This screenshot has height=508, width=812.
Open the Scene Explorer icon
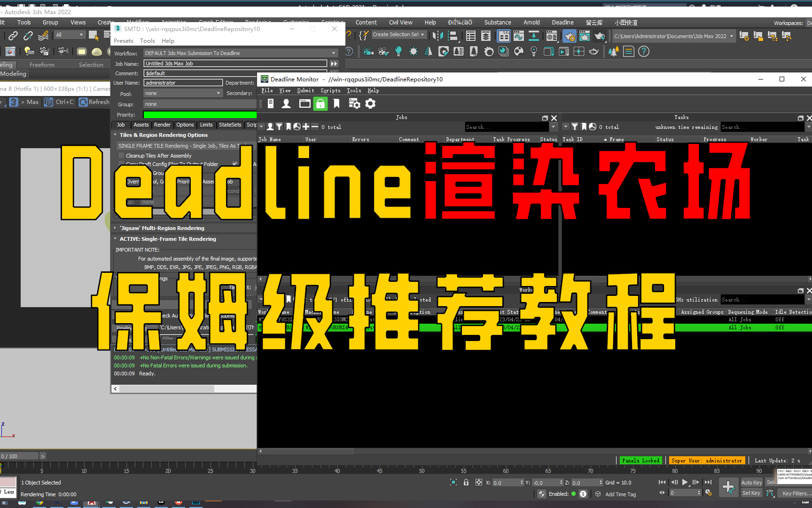[471, 36]
